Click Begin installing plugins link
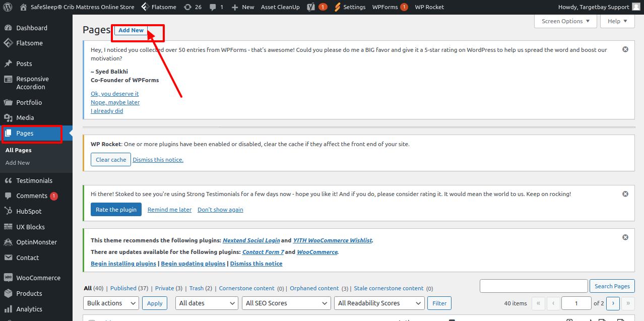Image resolution: width=644 pixels, height=321 pixels. click(123, 264)
